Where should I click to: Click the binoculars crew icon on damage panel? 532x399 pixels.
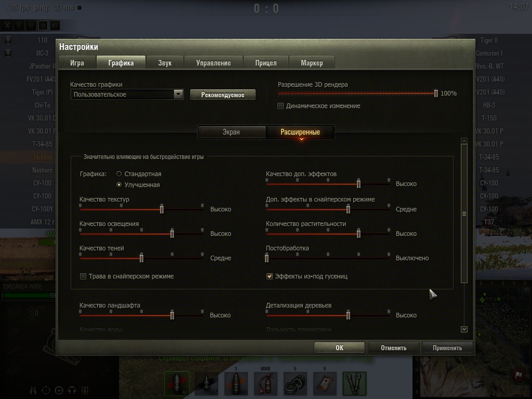pyautogui.click(x=33, y=391)
